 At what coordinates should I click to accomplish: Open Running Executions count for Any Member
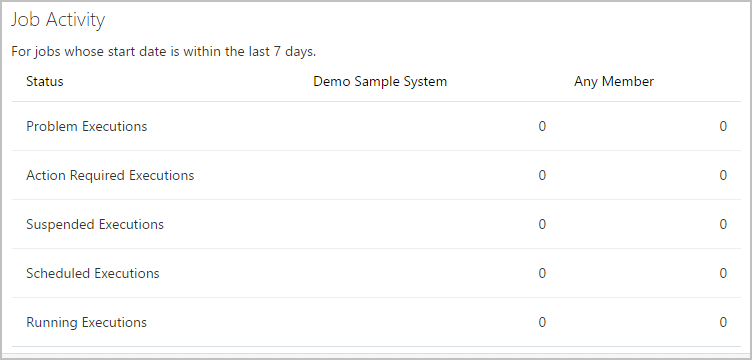(x=723, y=322)
